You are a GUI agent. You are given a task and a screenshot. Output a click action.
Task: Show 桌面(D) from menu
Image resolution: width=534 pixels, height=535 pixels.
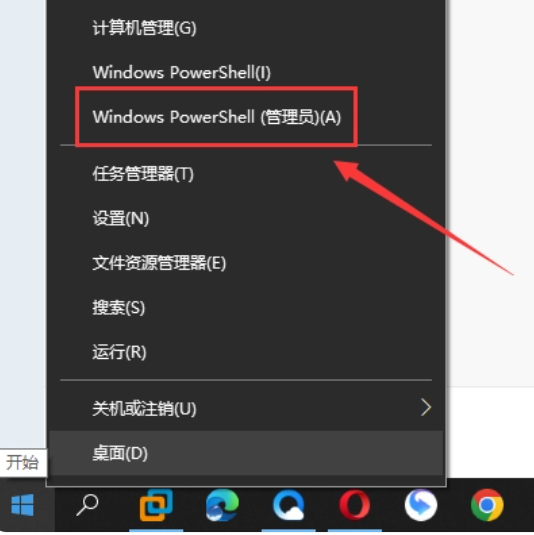[x=246, y=453]
